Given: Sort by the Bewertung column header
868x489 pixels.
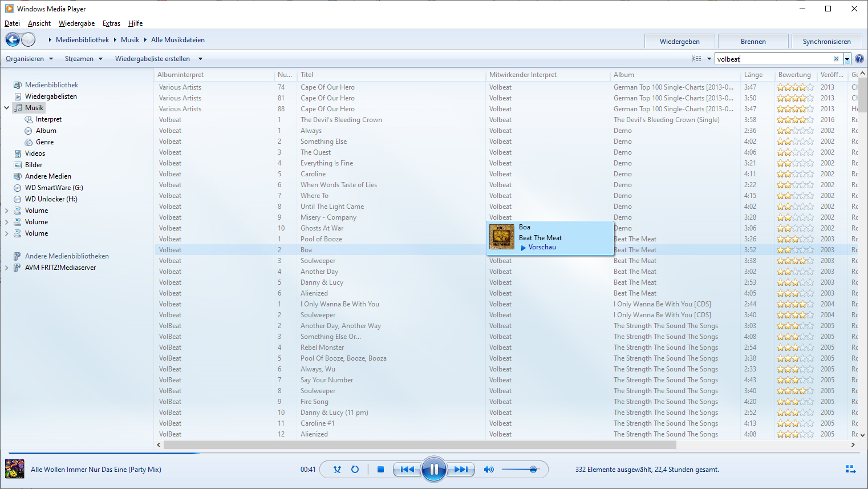Looking at the screenshot, I should point(796,75).
